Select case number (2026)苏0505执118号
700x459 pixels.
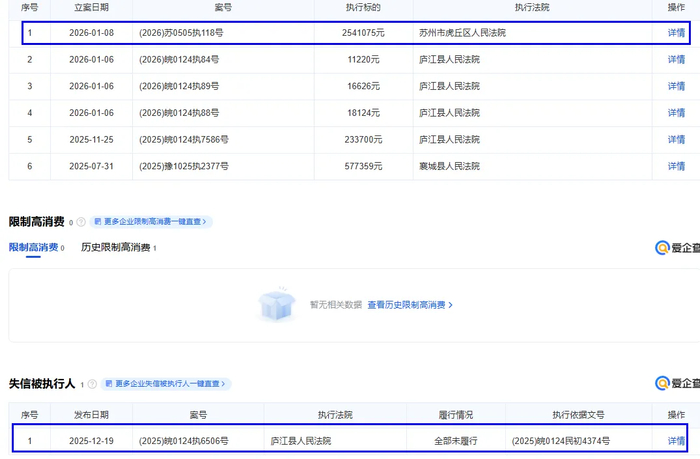click(x=181, y=33)
